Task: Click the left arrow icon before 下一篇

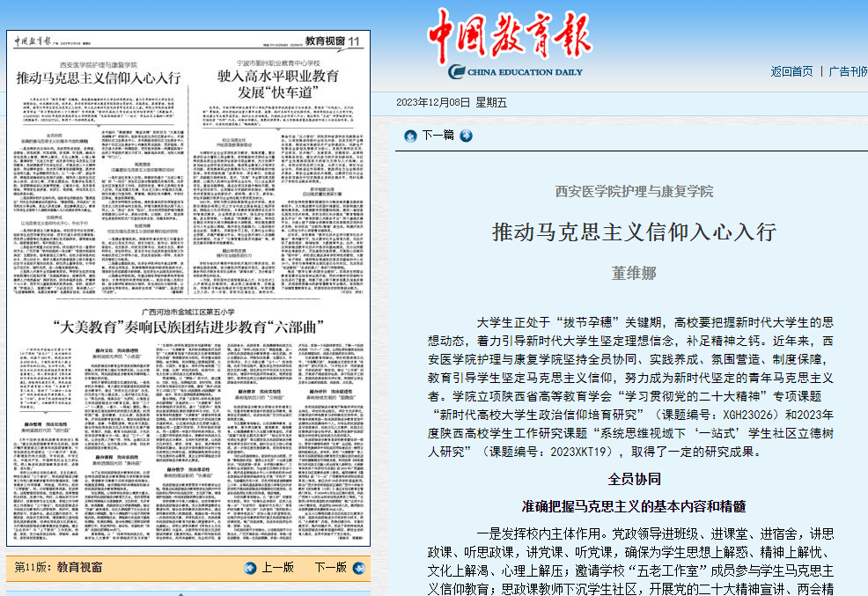Action: 410,136
